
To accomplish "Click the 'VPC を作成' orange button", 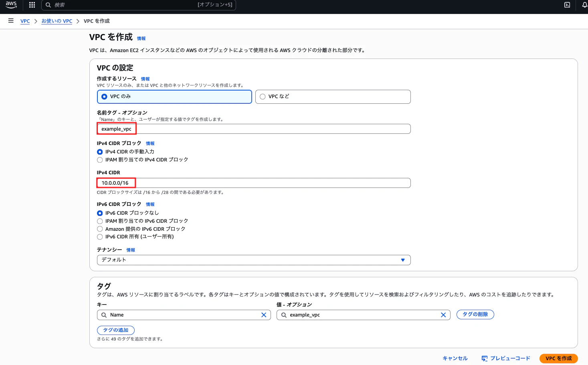I will coord(559,359).
